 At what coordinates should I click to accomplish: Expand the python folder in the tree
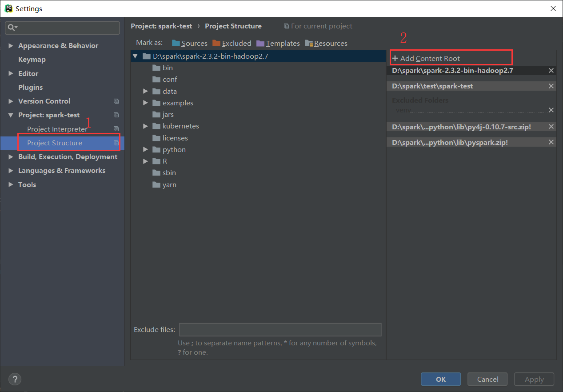(x=145, y=149)
